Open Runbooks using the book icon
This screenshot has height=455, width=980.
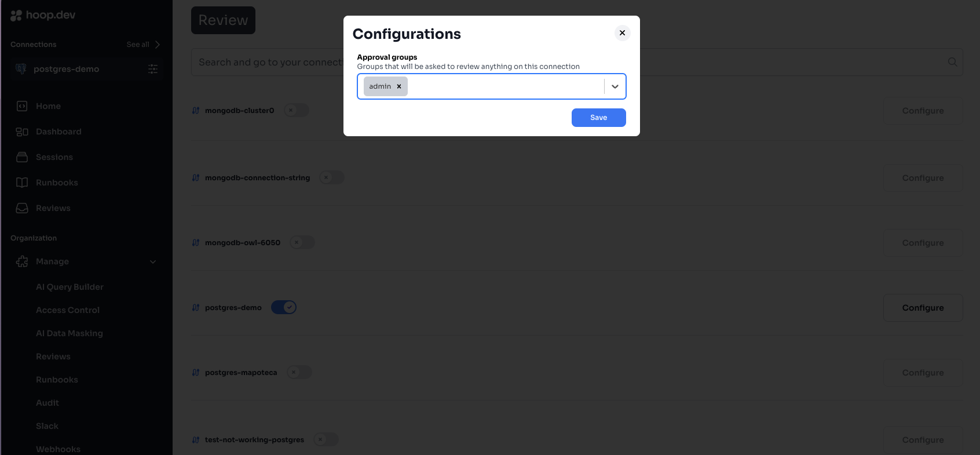(x=21, y=182)
